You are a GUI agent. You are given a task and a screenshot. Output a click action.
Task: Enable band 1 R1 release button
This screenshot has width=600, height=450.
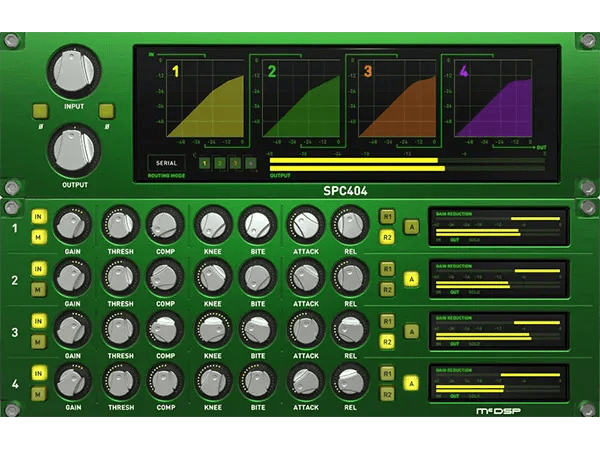[387, 217]
